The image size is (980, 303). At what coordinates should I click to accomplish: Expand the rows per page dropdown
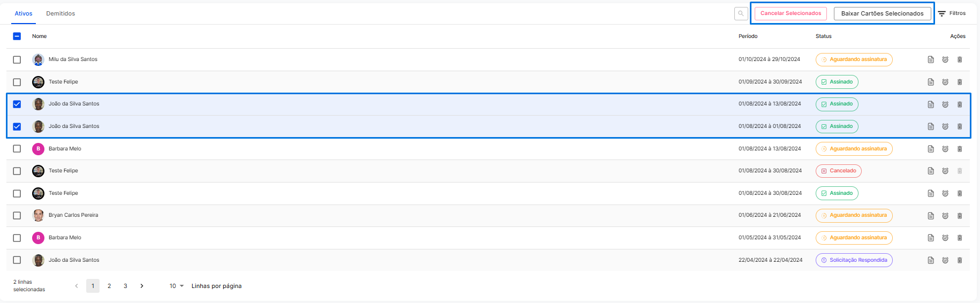point(177,286)
